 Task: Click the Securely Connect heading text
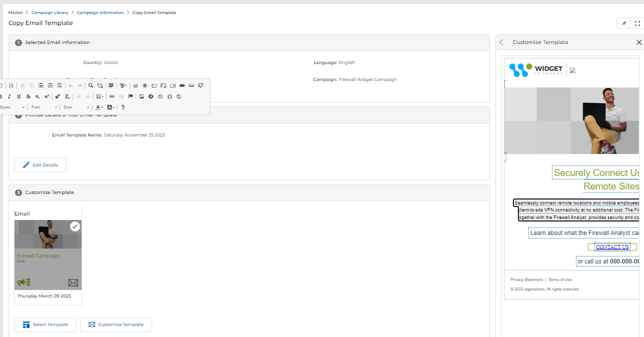(597, 173)
